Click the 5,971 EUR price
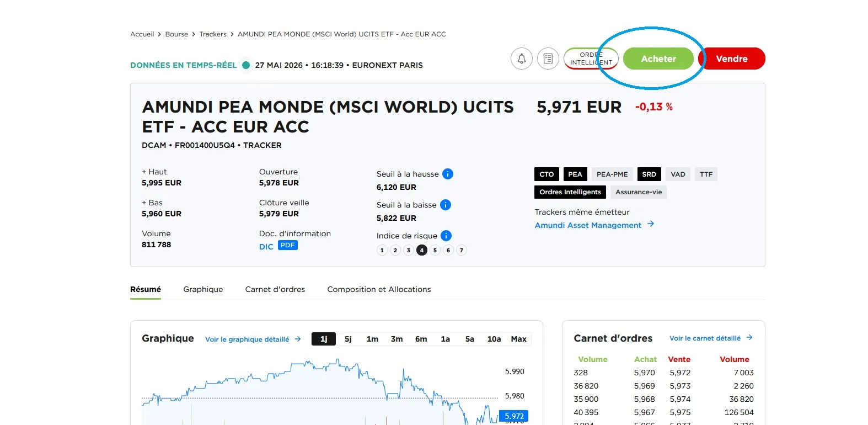The height and width of the screenshot is (425, 868). (579, 107)
